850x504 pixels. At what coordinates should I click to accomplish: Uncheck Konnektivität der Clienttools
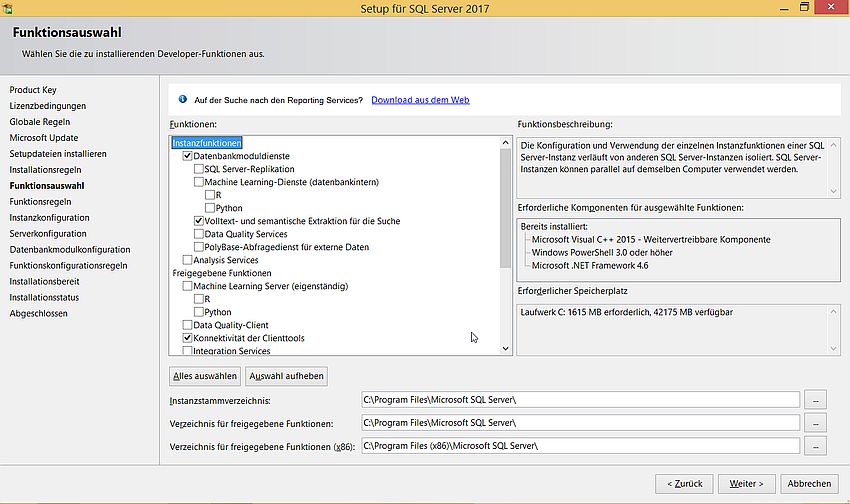tap(188, 338)
